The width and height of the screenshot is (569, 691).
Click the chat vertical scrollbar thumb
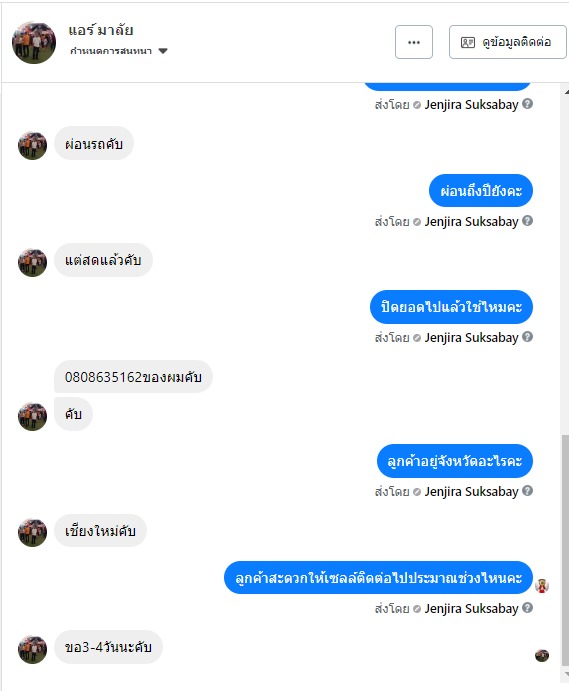point(565,550)
